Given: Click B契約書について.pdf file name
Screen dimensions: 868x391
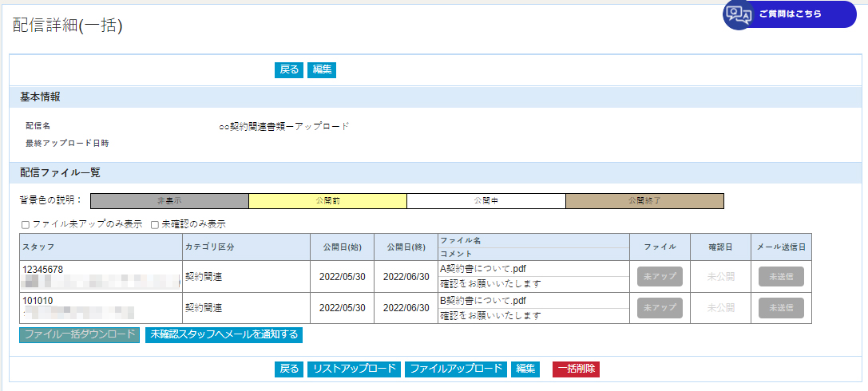Looking at the screenshot, I should pos(483,301).
